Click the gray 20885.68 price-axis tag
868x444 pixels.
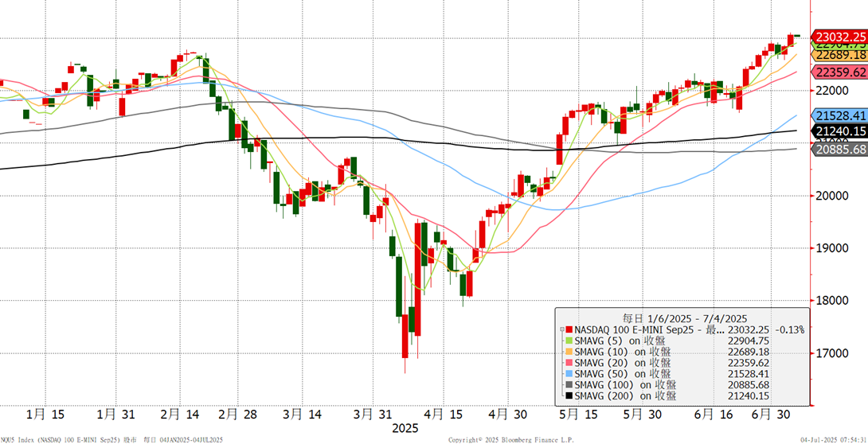[840, 150]
